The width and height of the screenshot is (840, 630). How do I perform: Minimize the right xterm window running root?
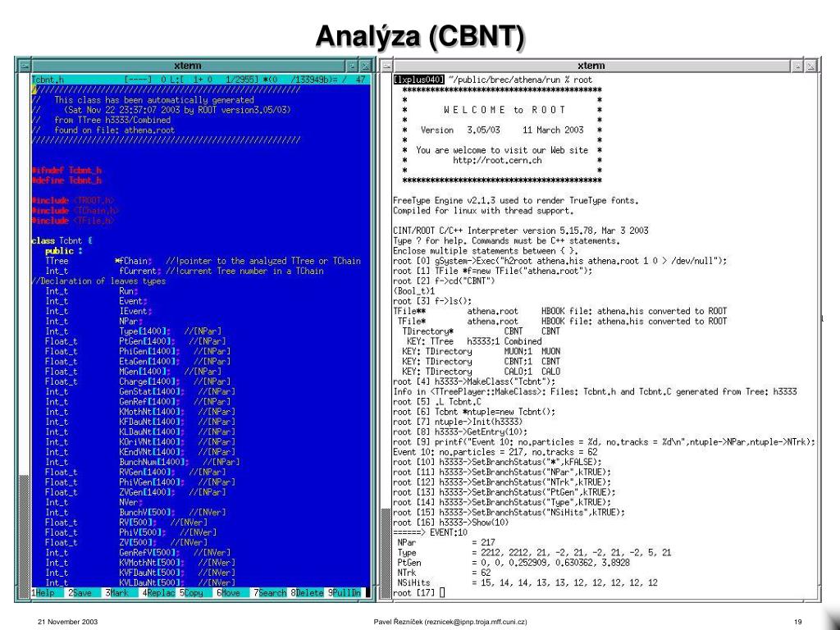coord(797,66)
